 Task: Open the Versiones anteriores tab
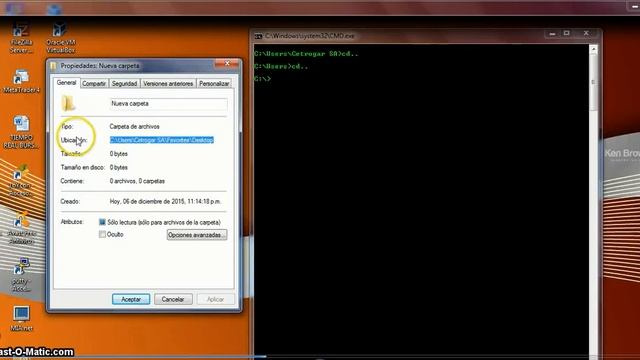(x=168, y=83)
